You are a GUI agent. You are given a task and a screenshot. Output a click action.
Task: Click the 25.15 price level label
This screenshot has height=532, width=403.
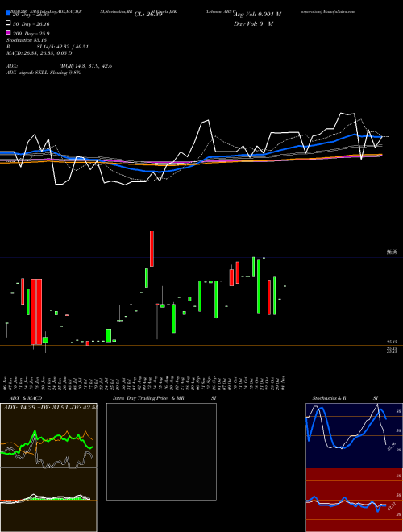tap(392, 343)
